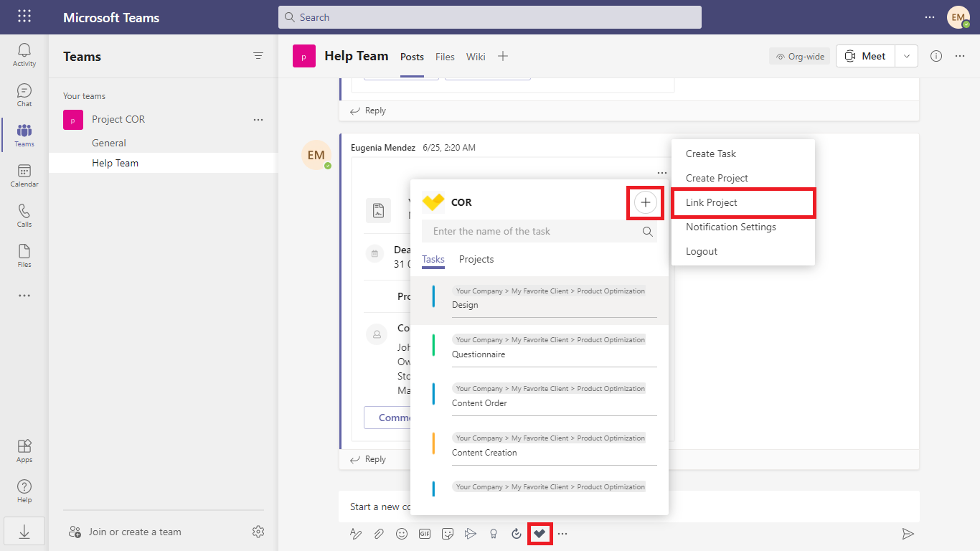Click the search magnifier in COR panel
Screen dimensions: 980x551
point(647,232)
